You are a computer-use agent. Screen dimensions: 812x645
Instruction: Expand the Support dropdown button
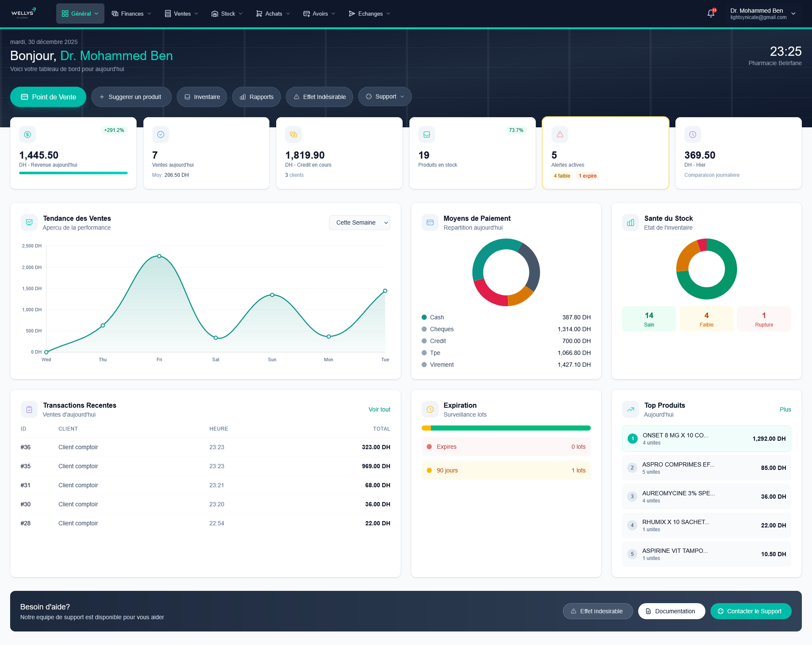pyautogui.click(x=385, y=97)
